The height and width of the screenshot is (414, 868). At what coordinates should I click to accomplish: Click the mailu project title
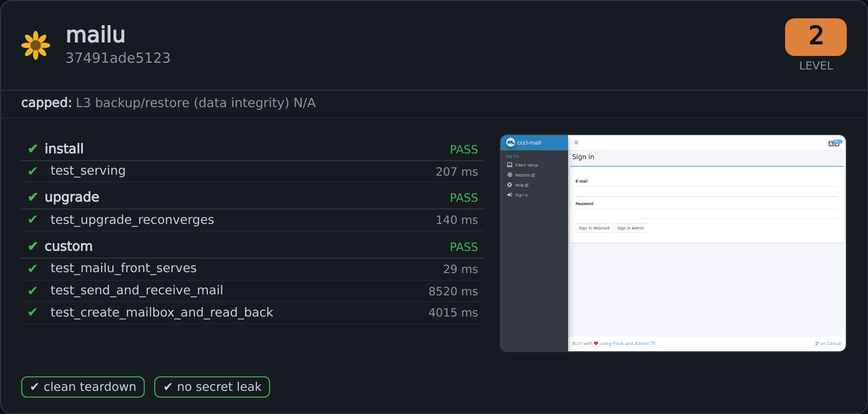[95, 35]
